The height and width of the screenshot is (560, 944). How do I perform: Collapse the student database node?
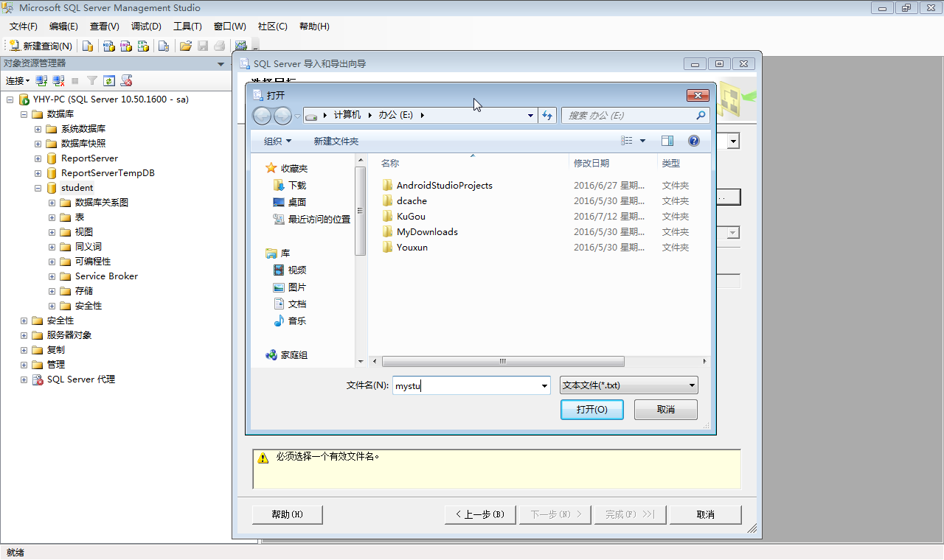(38, 188)
